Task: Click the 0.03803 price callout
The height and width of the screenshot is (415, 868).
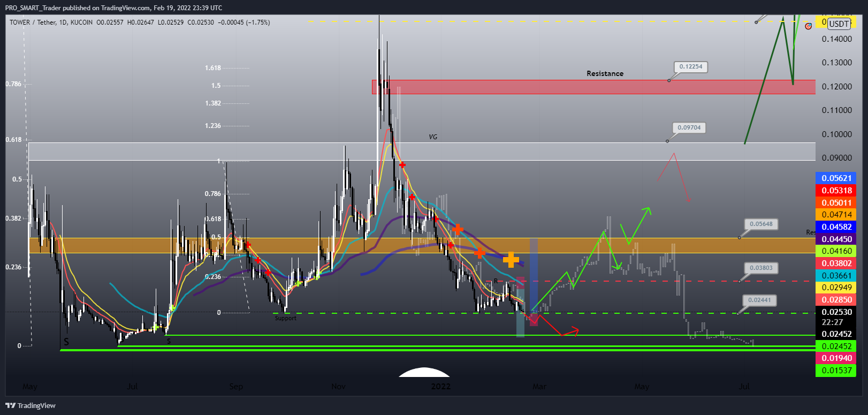Action: pyautogui.click(x=761, y=268)
